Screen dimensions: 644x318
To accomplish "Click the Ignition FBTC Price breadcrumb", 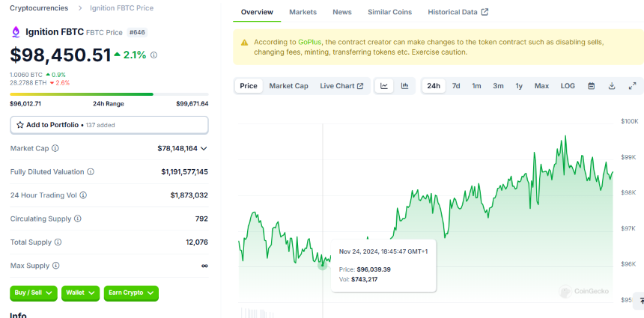I will 121,8.
